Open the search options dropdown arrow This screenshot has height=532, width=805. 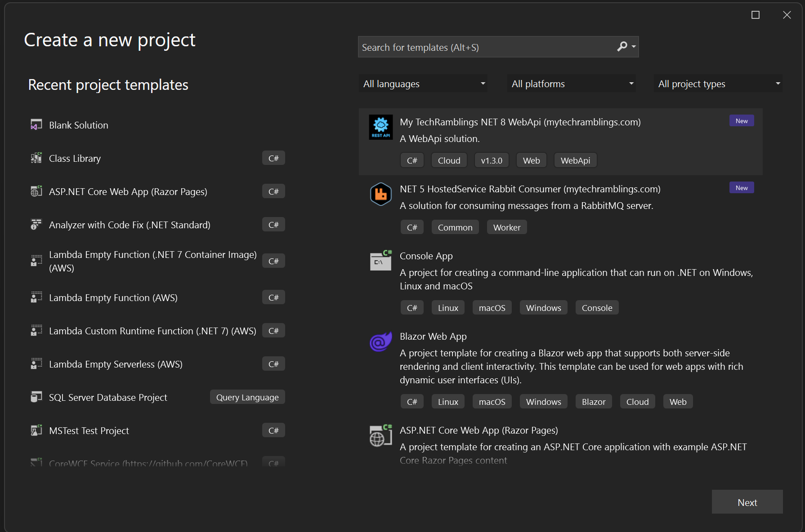634,46
